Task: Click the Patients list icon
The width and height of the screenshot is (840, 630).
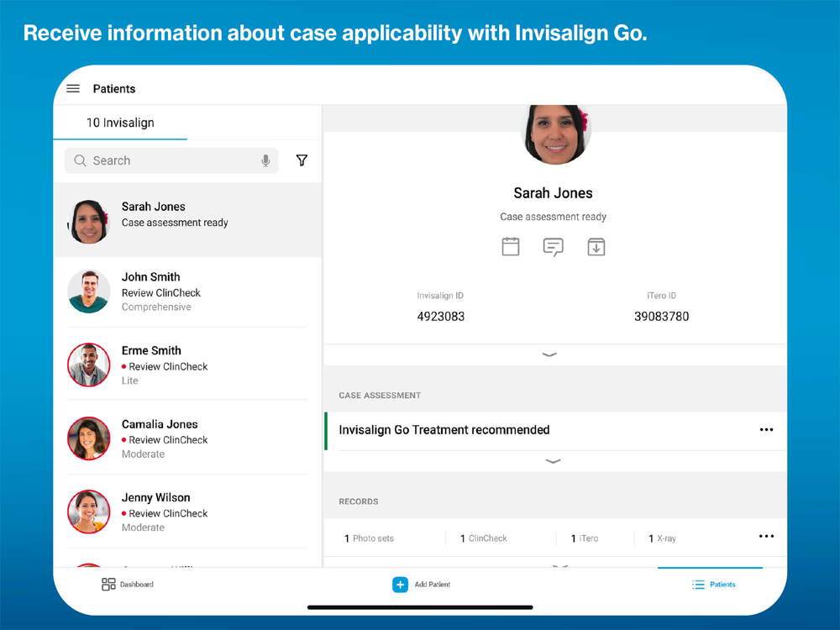Action: 698,585
